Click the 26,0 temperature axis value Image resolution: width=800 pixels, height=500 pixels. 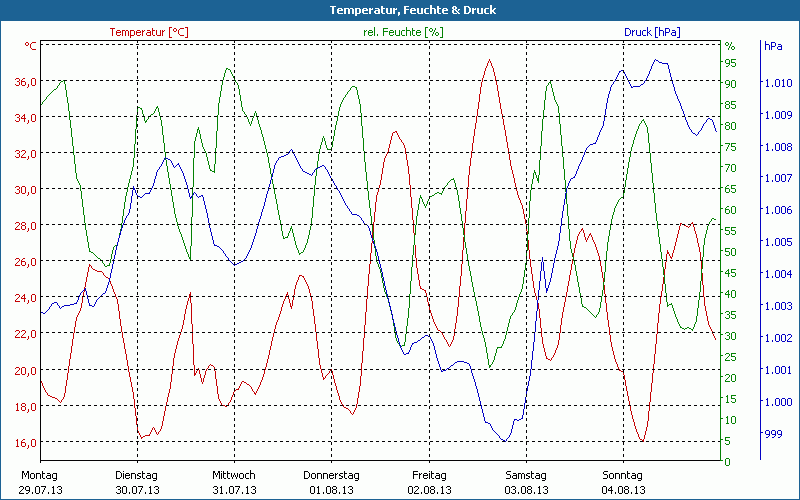(25, 262)
